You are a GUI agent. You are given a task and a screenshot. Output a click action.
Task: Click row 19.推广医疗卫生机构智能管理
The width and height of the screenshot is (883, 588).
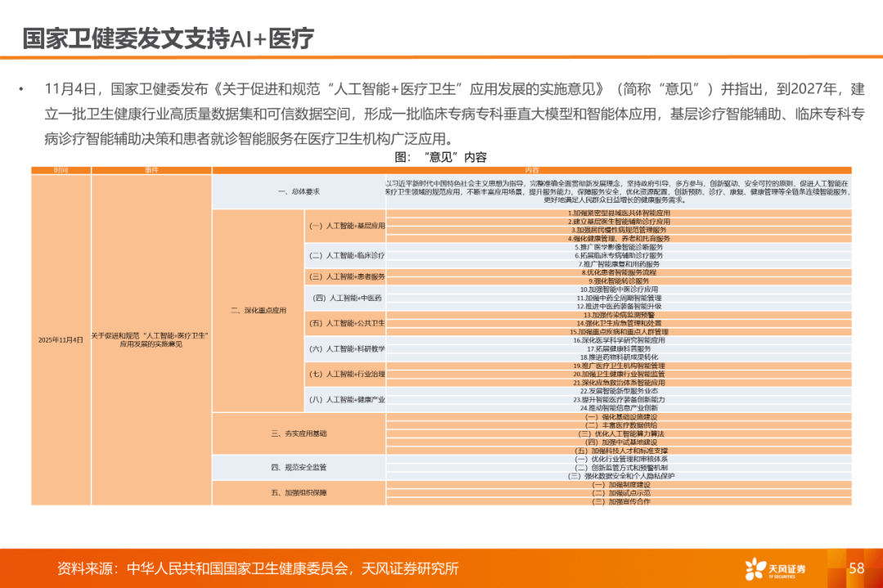[x=619, y=366]
